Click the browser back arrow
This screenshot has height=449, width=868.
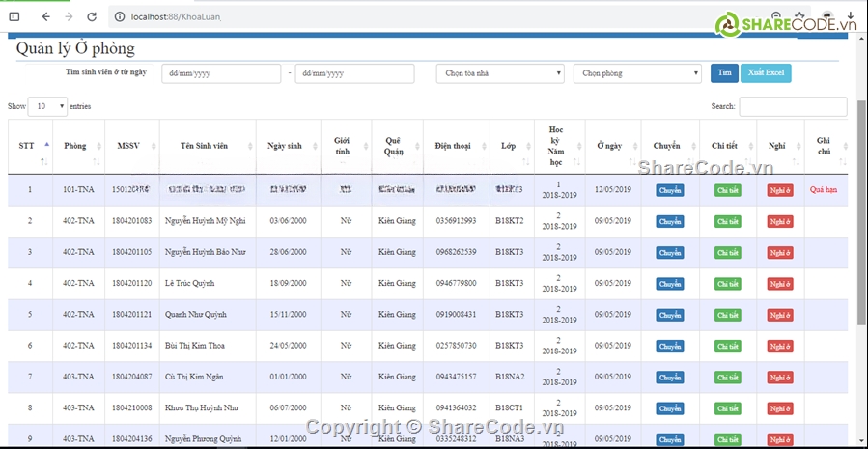point(46,16)
